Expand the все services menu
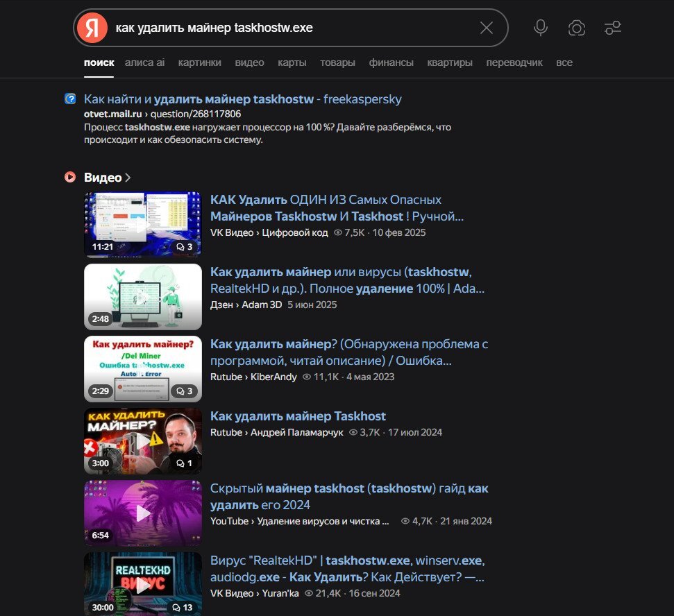This screenshot has height=616, width=674. pyautogui.click(x=564, y=62)
